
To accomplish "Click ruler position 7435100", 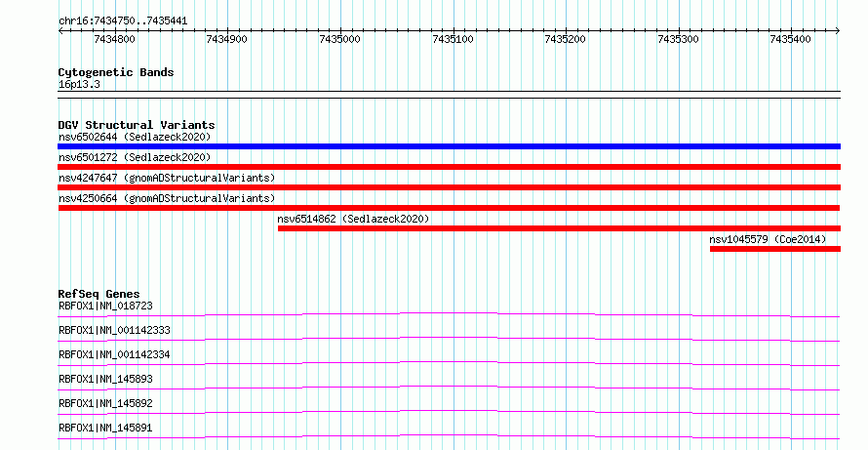I will [453, 39].
